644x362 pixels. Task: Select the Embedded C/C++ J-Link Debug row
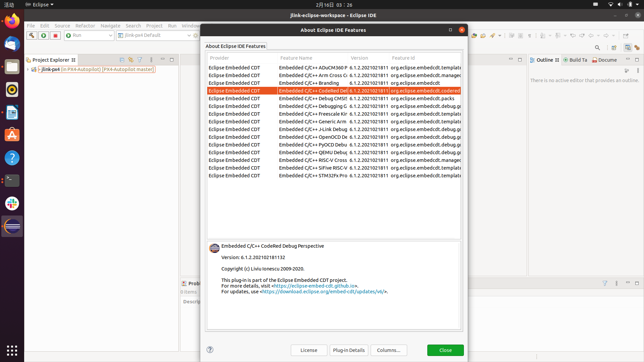[x=313, y=129]
